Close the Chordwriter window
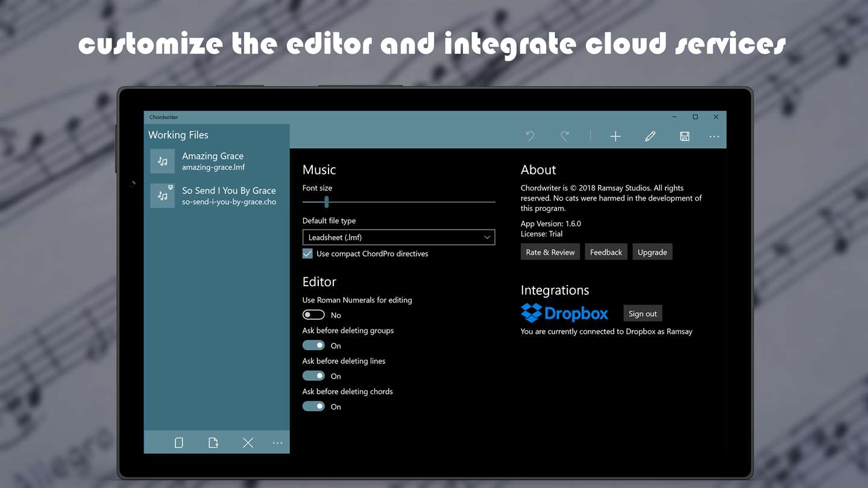 point(716,117)
